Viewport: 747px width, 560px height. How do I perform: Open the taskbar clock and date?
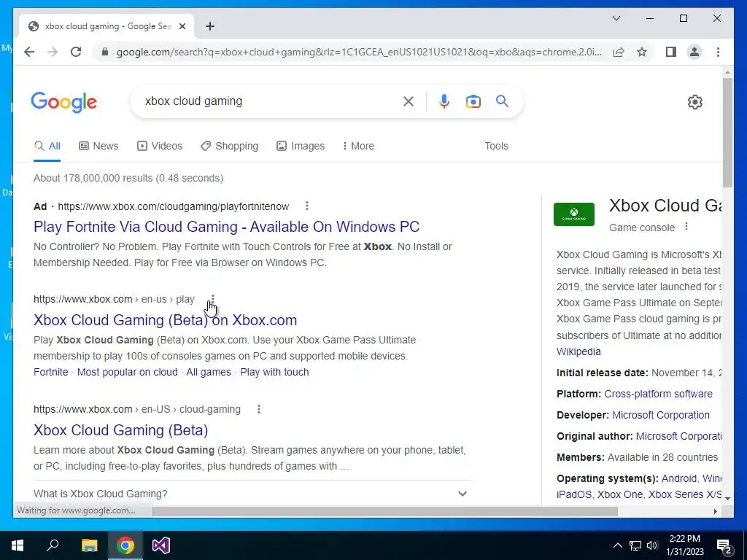click(x=684, y=545)
